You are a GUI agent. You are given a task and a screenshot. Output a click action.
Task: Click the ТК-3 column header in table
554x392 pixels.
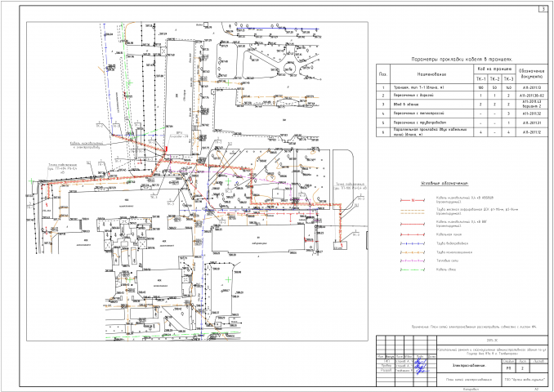coord(509,79)
